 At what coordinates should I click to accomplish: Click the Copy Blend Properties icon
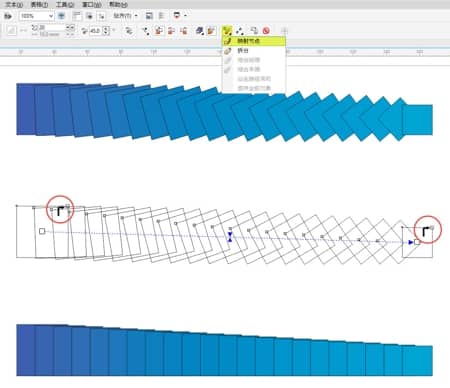[x=254, y=31]
